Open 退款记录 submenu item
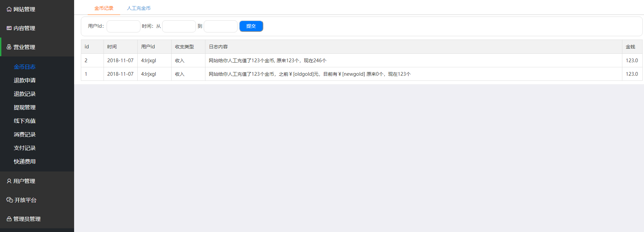 pos(24,94)
